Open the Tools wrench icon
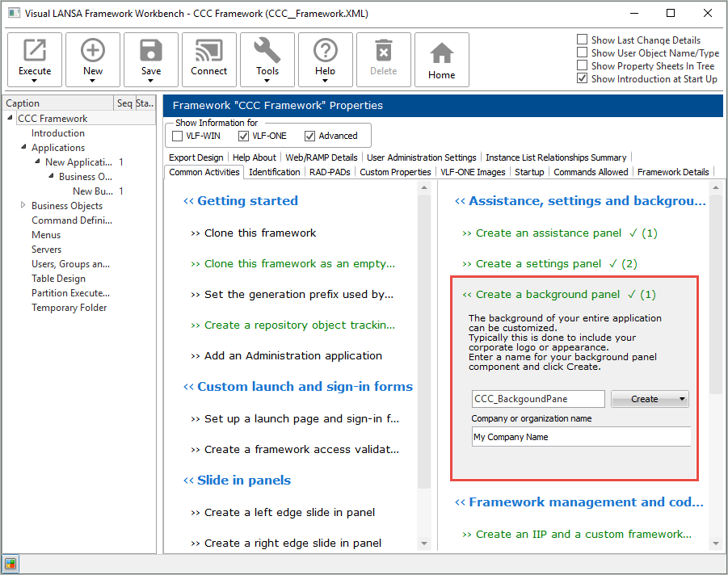This screenshot has width=728, height=575. [267, 52]
